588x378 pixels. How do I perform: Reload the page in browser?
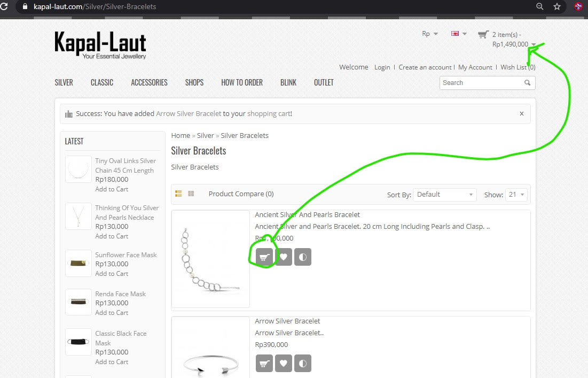[x=4, y=6]
